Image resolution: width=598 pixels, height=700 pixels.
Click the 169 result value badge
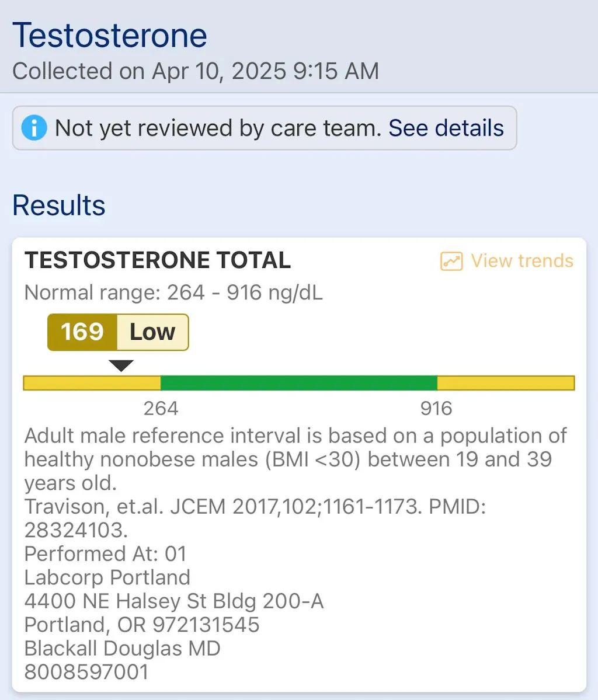82,332
